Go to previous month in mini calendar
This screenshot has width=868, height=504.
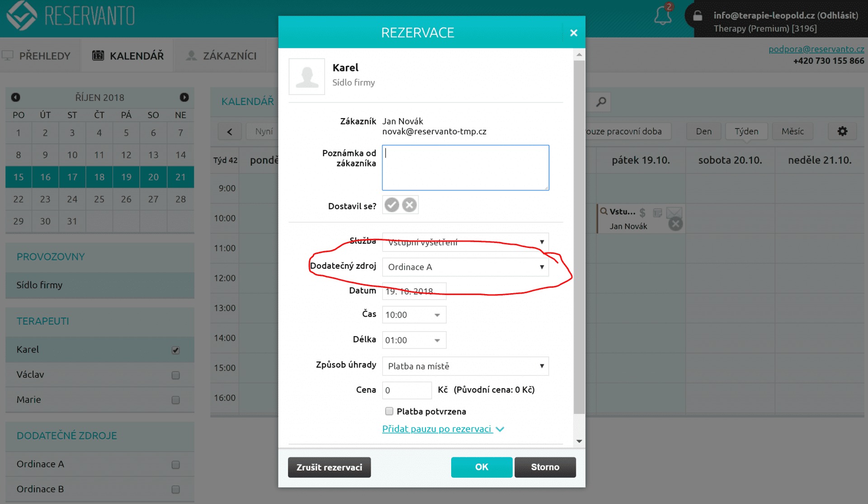click(x=15, y=97)
